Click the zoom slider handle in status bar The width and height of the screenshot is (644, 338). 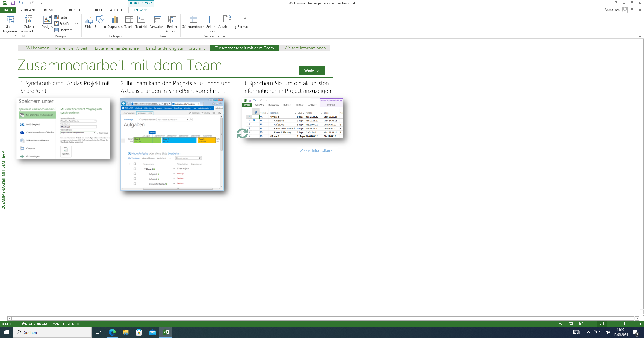625,324
